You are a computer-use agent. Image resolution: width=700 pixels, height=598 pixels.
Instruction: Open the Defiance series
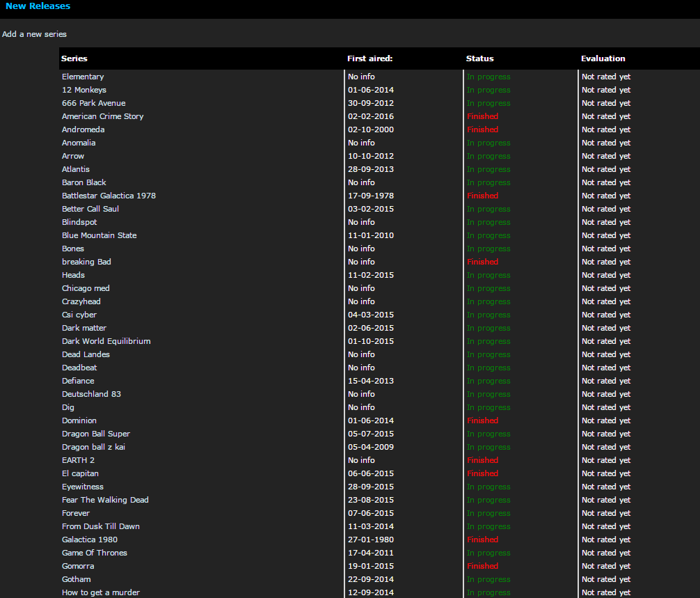pos(78,381)
